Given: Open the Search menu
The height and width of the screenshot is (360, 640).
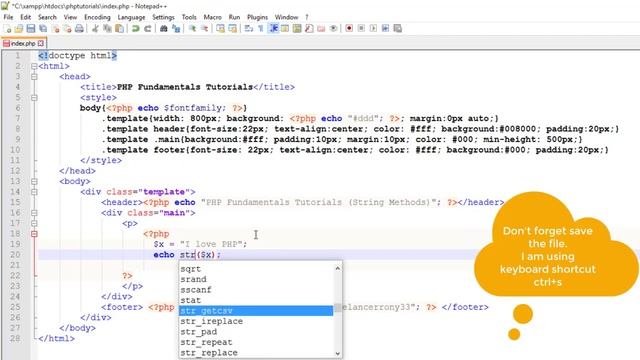Looking at the screenshot, I should 47,17.
